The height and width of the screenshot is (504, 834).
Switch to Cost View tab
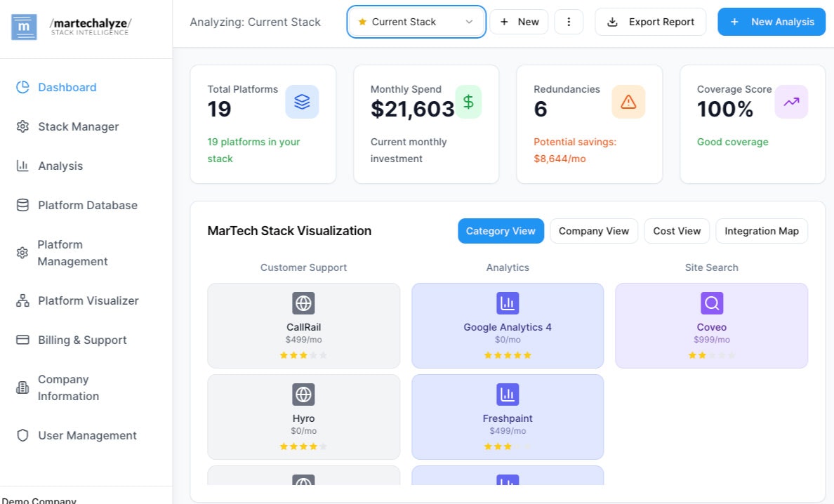pos(677,231)
